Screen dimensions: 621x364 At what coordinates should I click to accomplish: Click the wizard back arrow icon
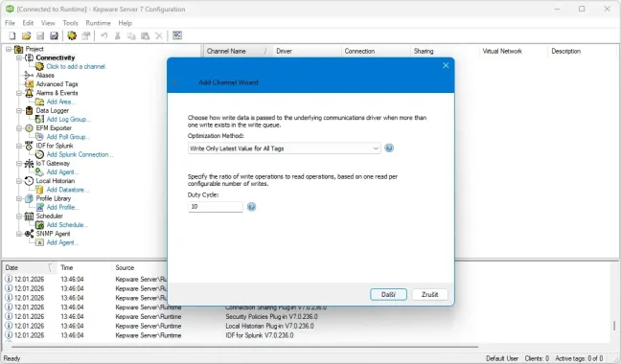175,82
